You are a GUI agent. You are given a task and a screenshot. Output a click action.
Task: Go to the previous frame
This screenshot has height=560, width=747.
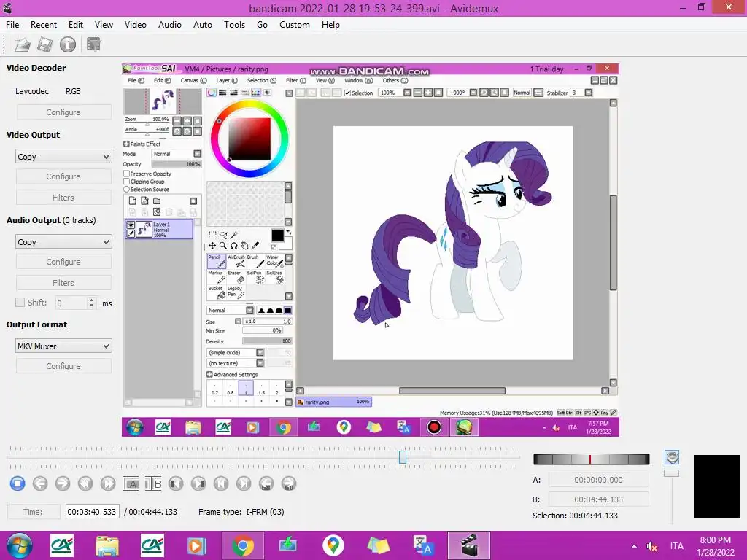[40, 484]
